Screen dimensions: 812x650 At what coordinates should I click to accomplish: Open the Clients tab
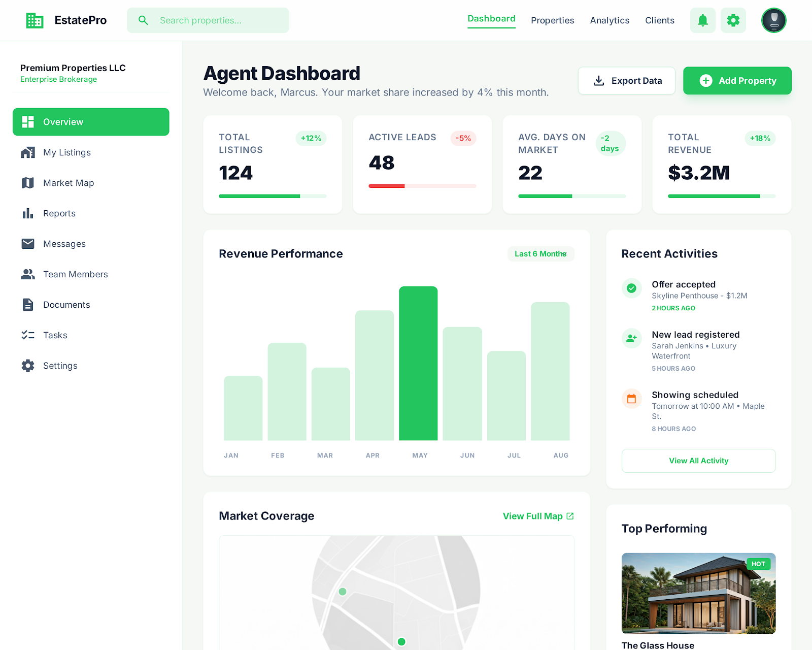[x=659, y=20]
